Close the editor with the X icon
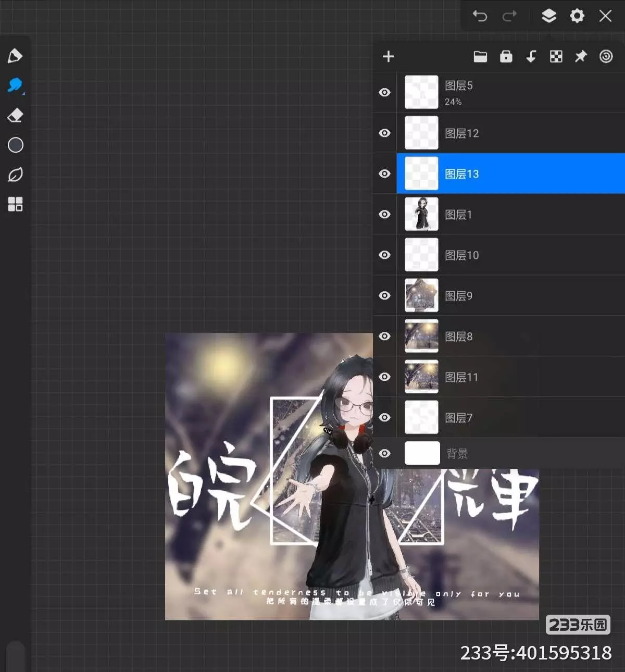This screenshot has width=625, height=672. pyautogui.click(x=605, y=16)
